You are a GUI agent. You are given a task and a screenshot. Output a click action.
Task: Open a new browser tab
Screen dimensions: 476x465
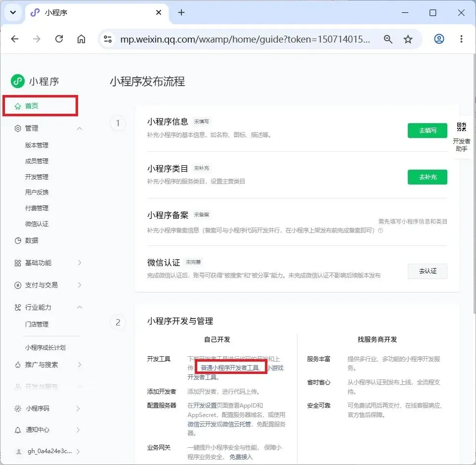tap(181, 12)
